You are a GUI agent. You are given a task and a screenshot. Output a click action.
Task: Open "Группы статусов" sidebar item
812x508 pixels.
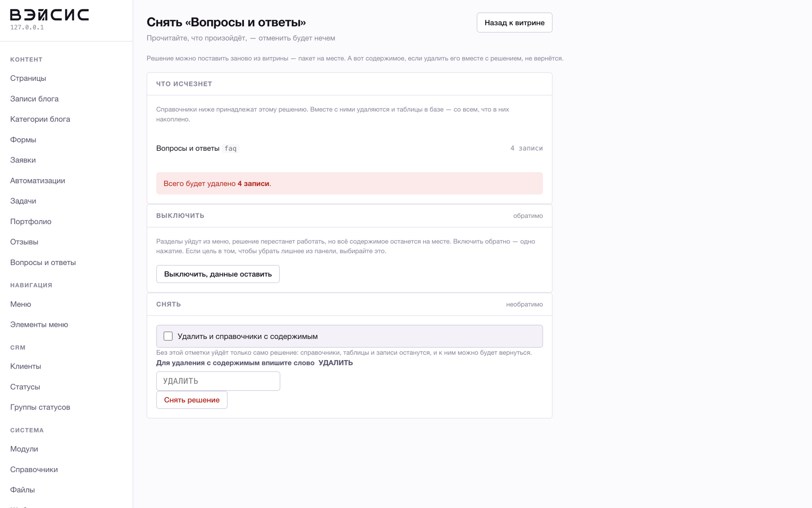pyautogui.click(x=40, y=407)
